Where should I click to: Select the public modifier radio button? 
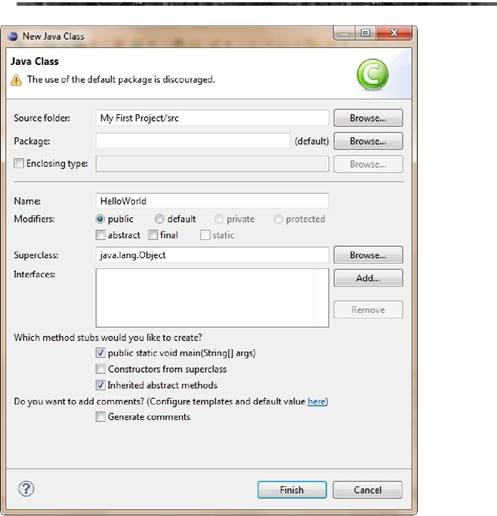pyautogui.click(x=100, y=219)
